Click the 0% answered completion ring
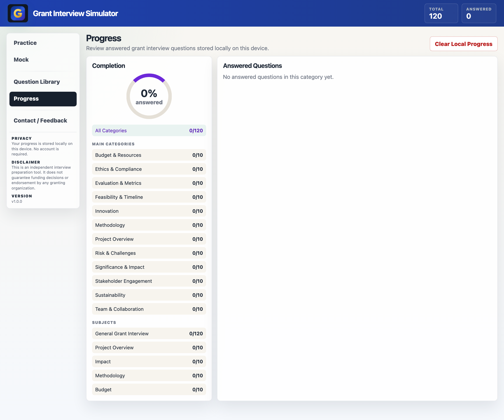Screen dimensions: 504x420 coord(149,96)
